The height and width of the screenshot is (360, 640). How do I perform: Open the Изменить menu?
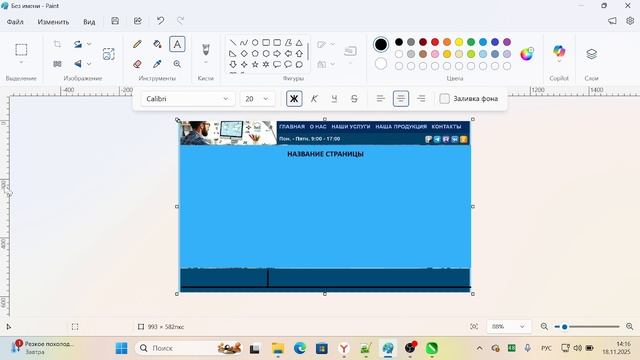click(53, 22)
